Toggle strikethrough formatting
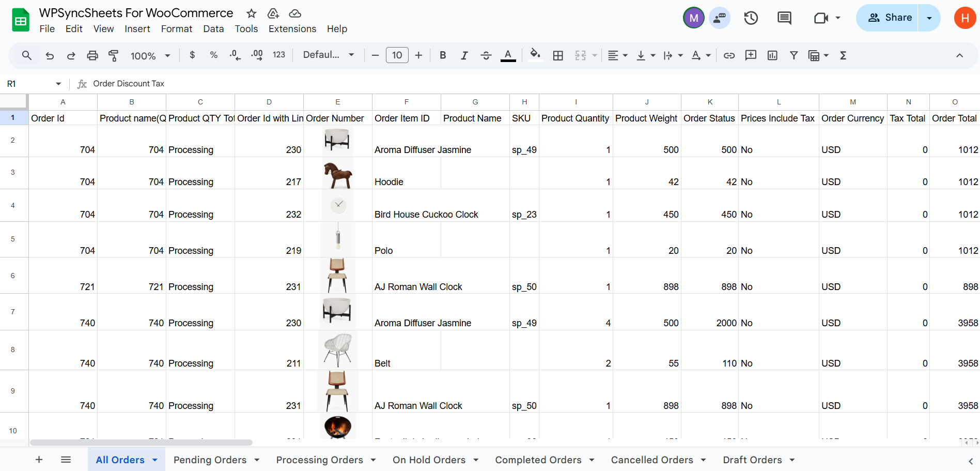The height and width of the screenshot is (471, 980). point(486,55)
